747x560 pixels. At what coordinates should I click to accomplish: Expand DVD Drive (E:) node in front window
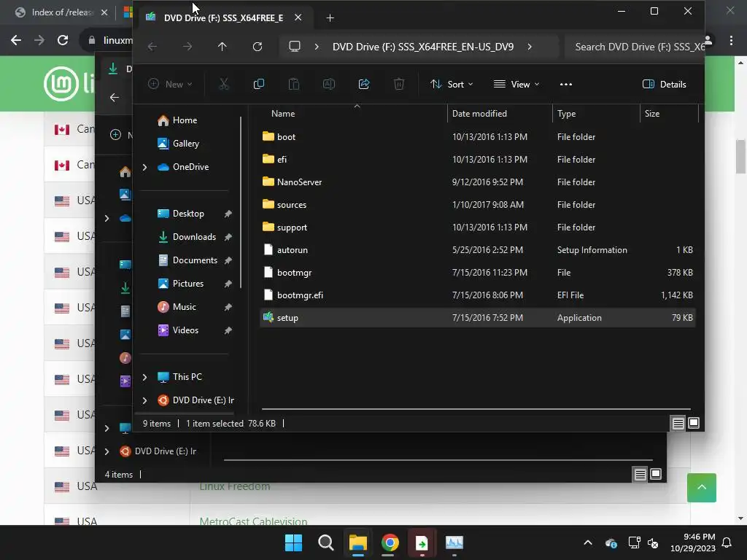coord(145,400)
